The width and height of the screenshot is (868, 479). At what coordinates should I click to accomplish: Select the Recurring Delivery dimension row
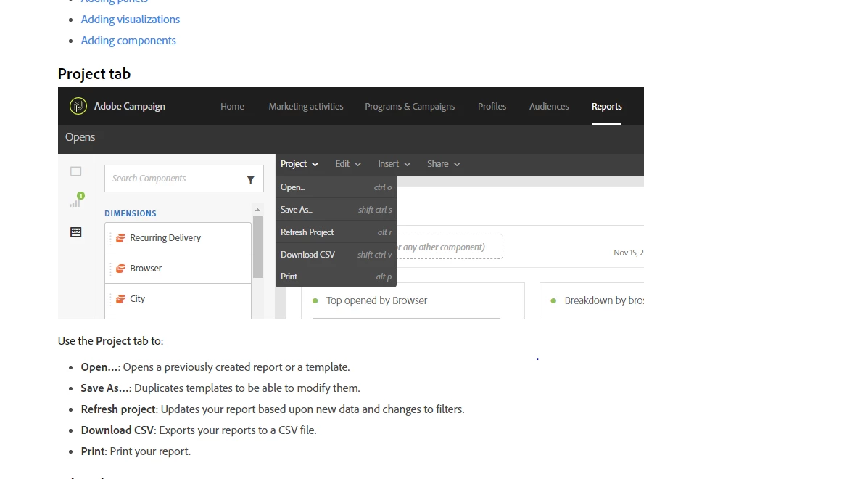pyautogui.click(x=178, y=238)
